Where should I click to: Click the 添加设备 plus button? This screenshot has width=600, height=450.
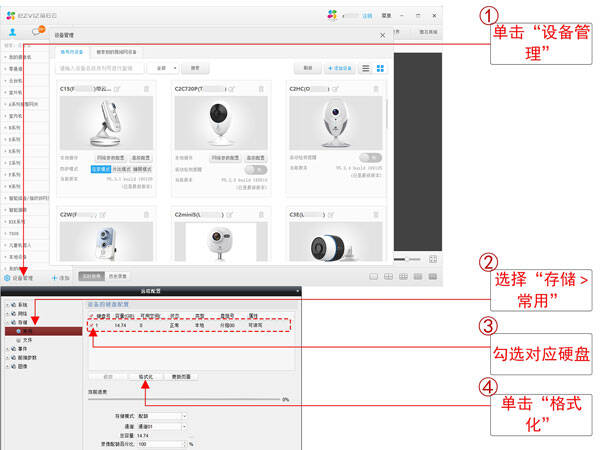tap(340, 68)
